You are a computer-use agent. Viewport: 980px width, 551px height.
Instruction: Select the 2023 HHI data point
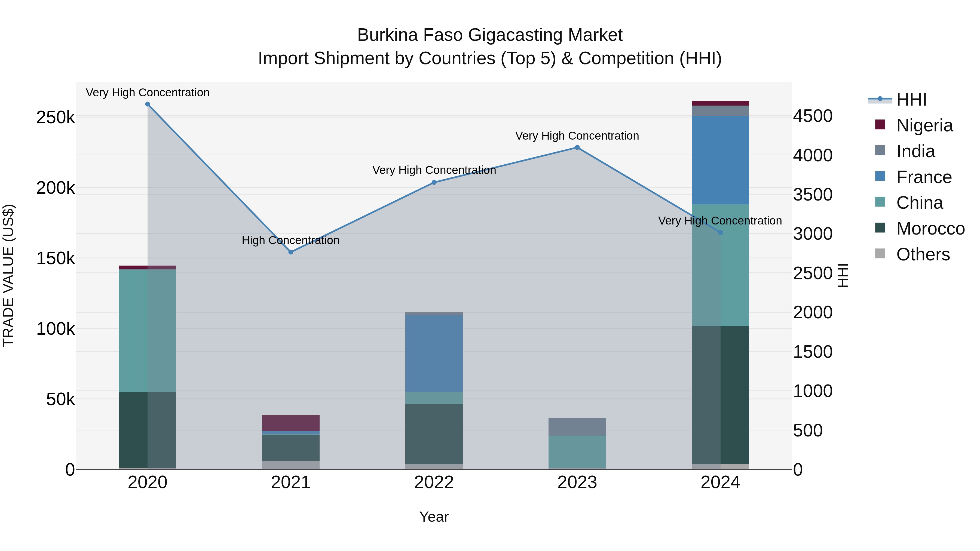577,147
